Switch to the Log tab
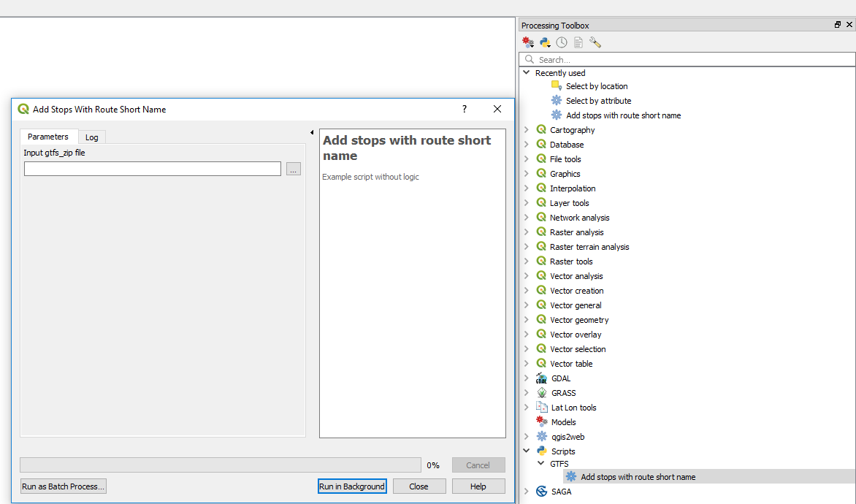Viewport: 856px width, 504px height. [x=92, y=137]
